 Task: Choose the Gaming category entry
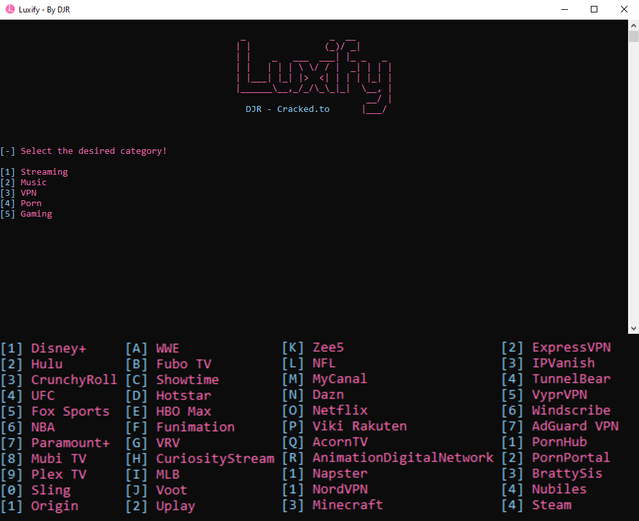coord(26,214)
